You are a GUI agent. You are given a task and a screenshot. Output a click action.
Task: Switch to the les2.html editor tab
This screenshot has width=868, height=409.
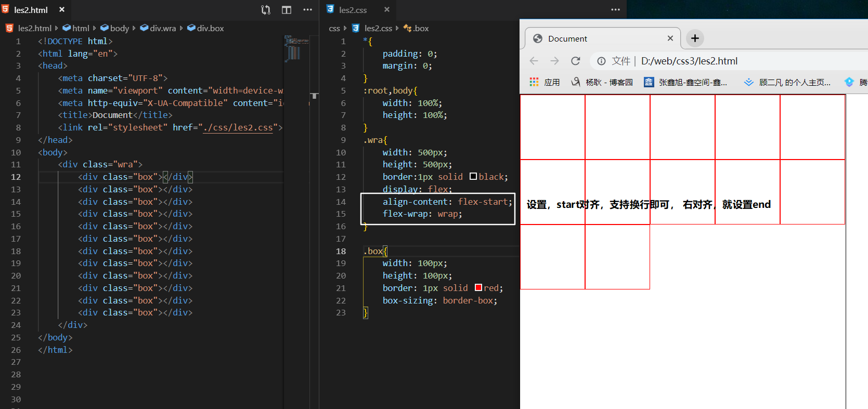[31, 10]
